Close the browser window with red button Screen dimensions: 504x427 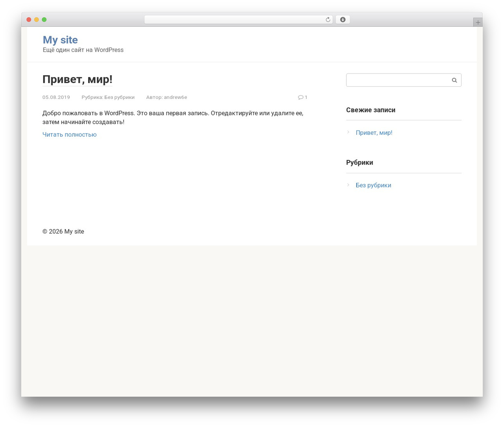(x=29, y=20)
